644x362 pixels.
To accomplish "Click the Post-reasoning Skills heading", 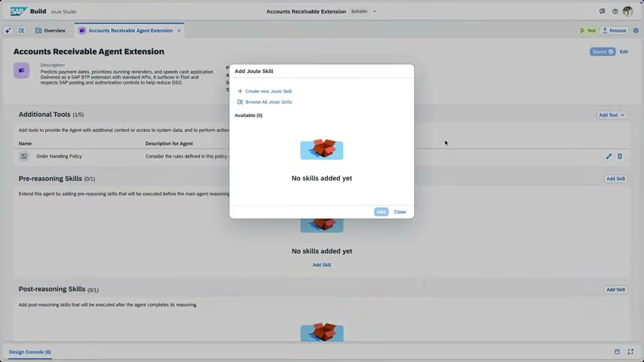I will coord(52,289).
